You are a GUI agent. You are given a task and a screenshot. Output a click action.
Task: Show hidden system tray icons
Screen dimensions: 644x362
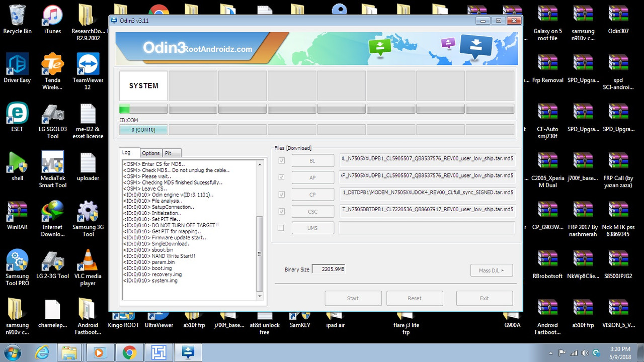[x=551, y=353]
